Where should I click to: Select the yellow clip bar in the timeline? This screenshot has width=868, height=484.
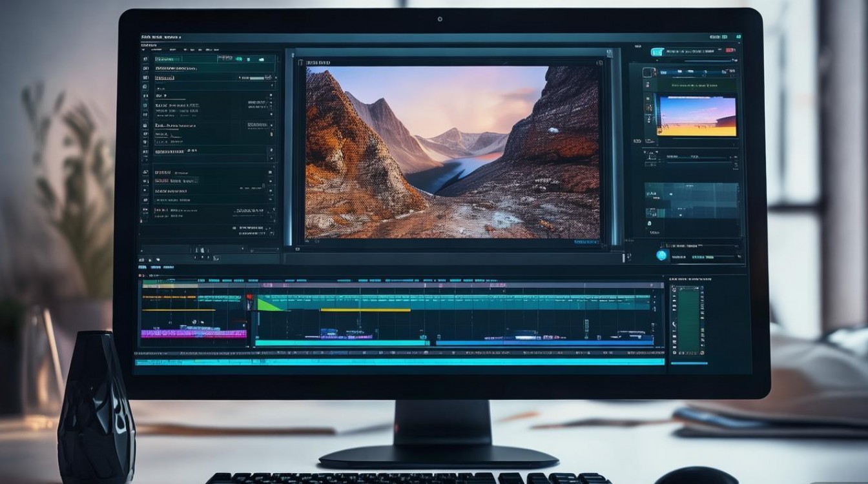[365, 310]
